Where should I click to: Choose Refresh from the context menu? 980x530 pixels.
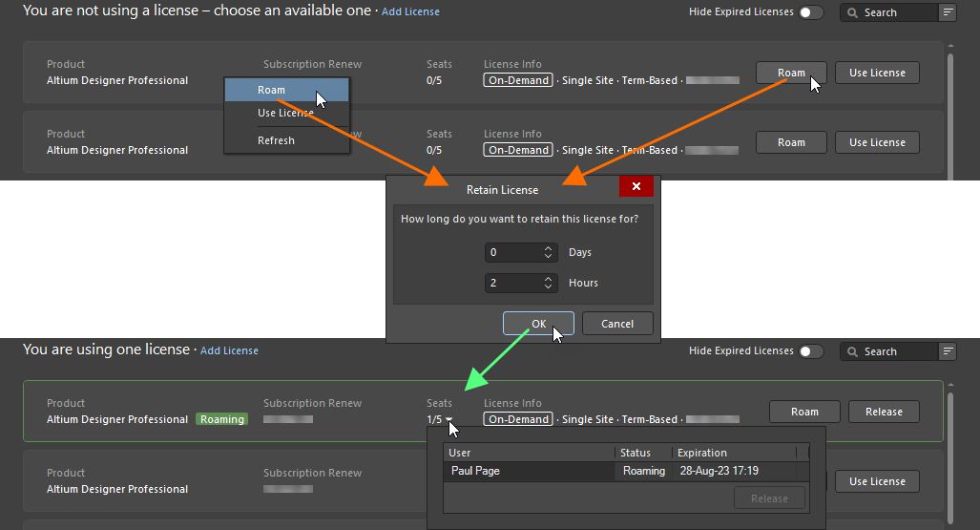click(x=286, y=140)
